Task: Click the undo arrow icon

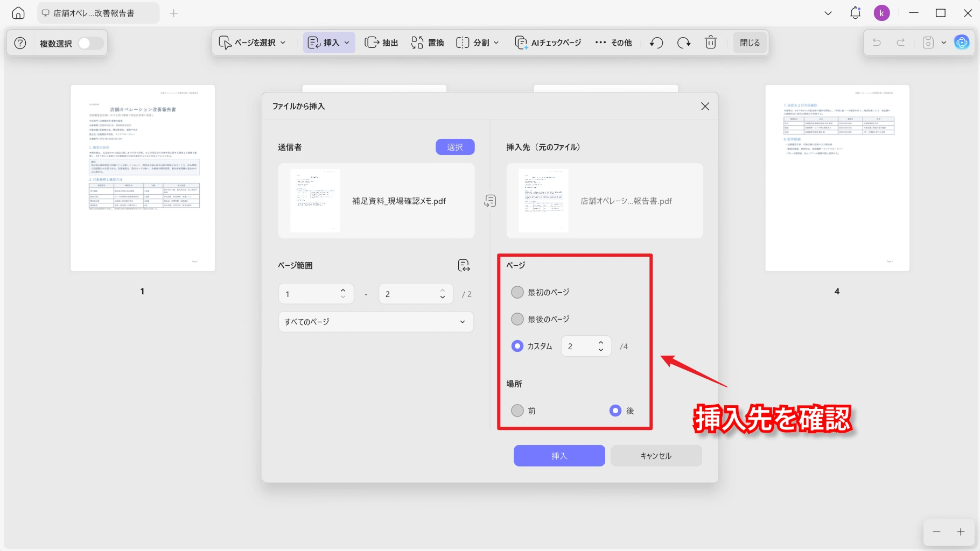Action: [877, 43]
